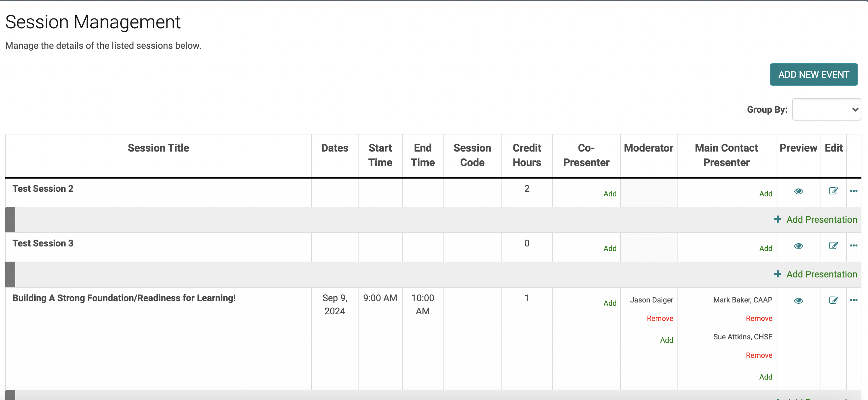The width and height of the screenshot is (868, 400).
Task: Open more options for Test Session 3
Action: pyautogui.click(x=854, y=245)
